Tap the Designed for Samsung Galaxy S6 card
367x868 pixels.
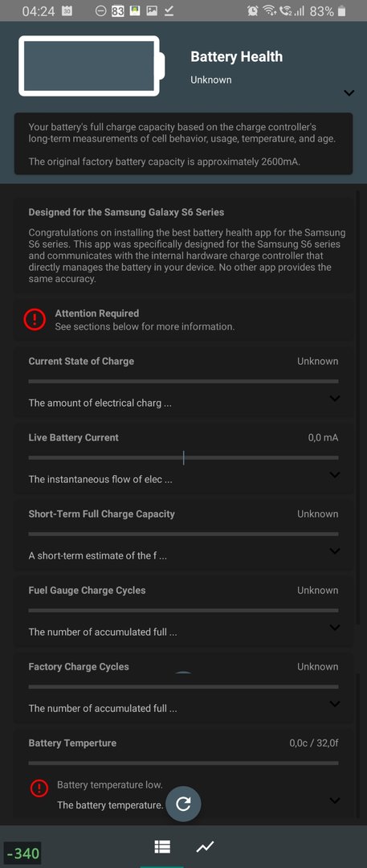183,245
